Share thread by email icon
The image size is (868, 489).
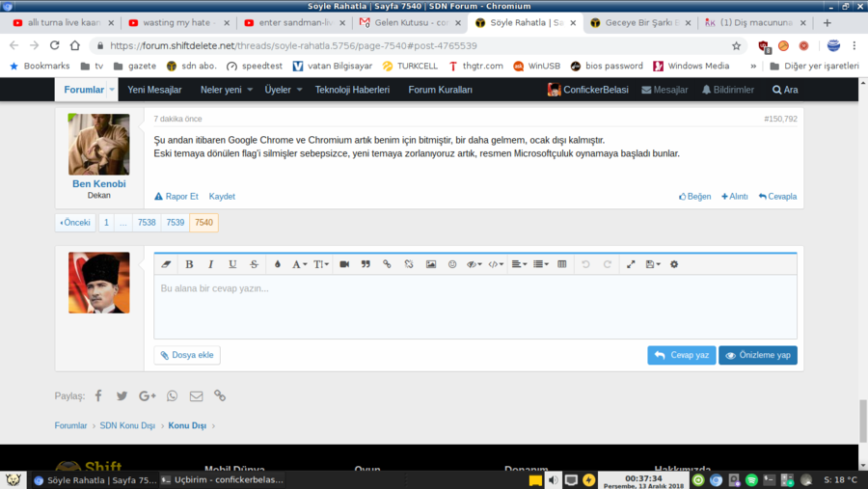point(196,395)
